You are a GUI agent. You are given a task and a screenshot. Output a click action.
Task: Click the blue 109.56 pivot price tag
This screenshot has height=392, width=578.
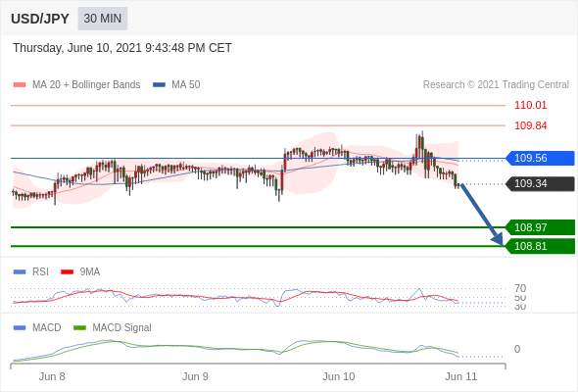point(540,158)
